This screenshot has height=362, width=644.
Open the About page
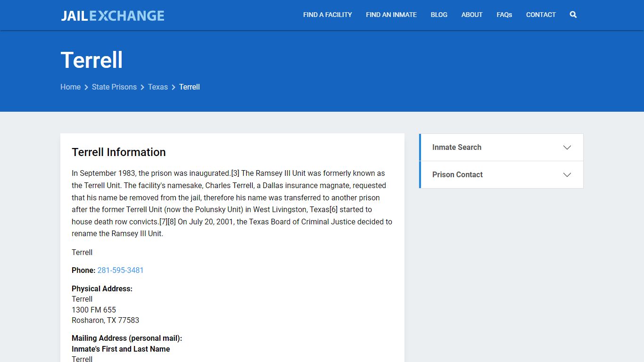point(472,15)
